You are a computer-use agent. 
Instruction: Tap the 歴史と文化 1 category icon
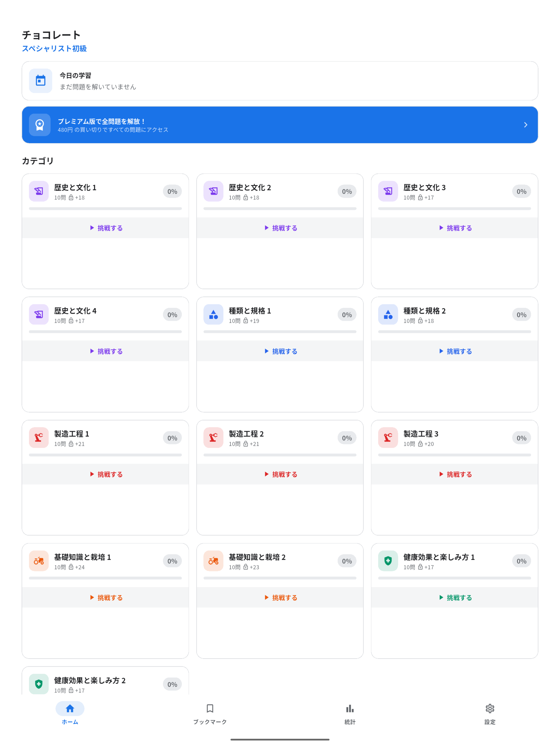click(x=39, y=191)
